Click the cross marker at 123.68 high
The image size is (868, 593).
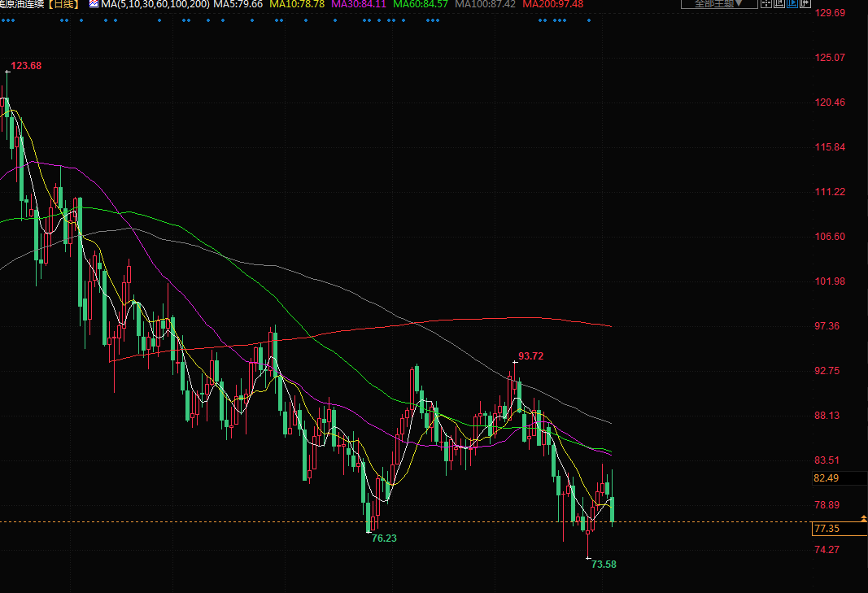tap(7, 72)
